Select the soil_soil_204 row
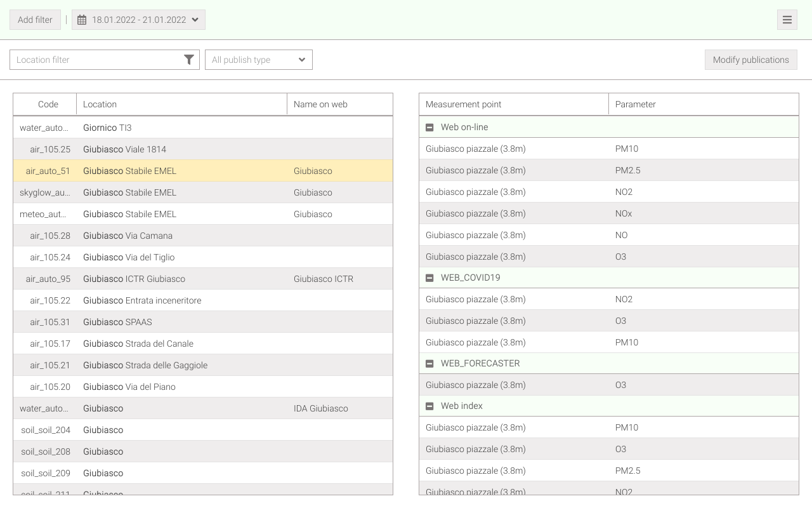Screen dimensions: 812x508 point(203,430)
